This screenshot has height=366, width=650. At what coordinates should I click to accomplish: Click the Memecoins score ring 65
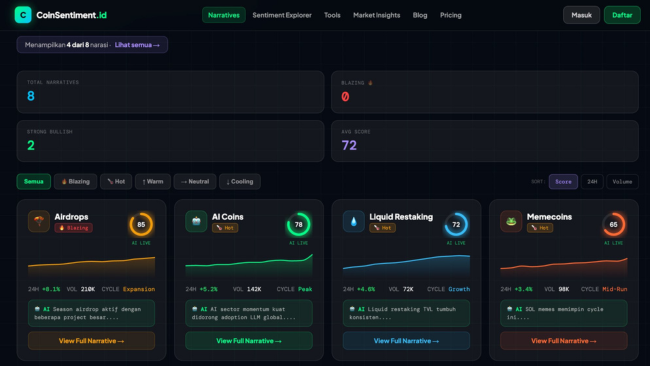tap(614, 224)
